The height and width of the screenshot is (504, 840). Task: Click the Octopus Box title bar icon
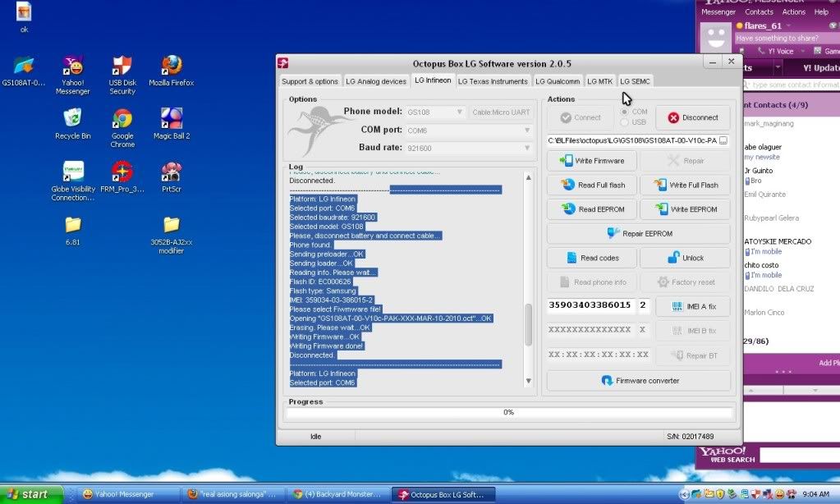[x=283, y=63]
